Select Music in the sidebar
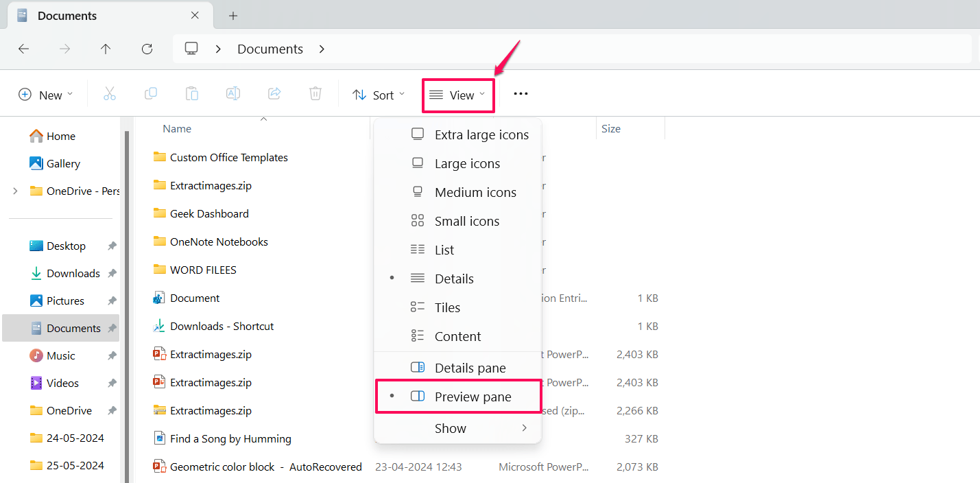Viewport: 980px width, 483px height. pyautogui.click(x=52, y=355)
